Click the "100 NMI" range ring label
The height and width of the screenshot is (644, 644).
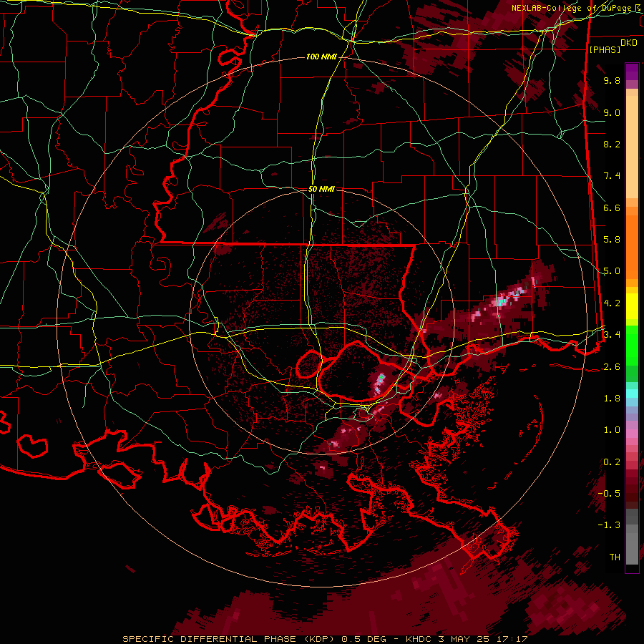tap(321, 57)
